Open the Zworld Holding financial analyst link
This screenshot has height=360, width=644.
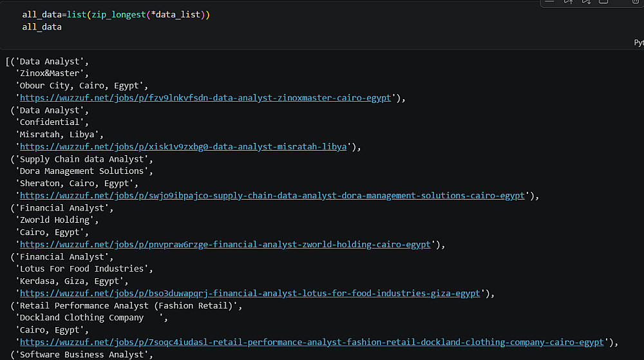225,245
